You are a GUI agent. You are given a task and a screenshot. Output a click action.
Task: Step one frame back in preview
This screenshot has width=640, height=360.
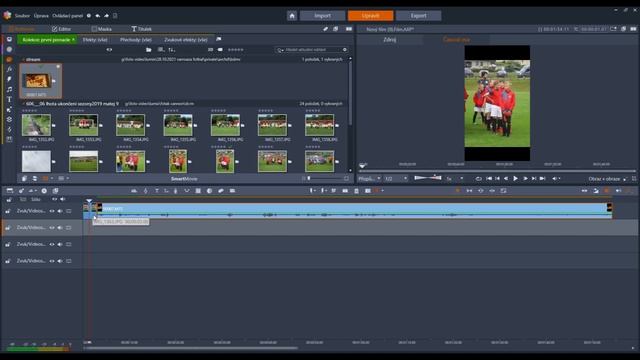506,178
